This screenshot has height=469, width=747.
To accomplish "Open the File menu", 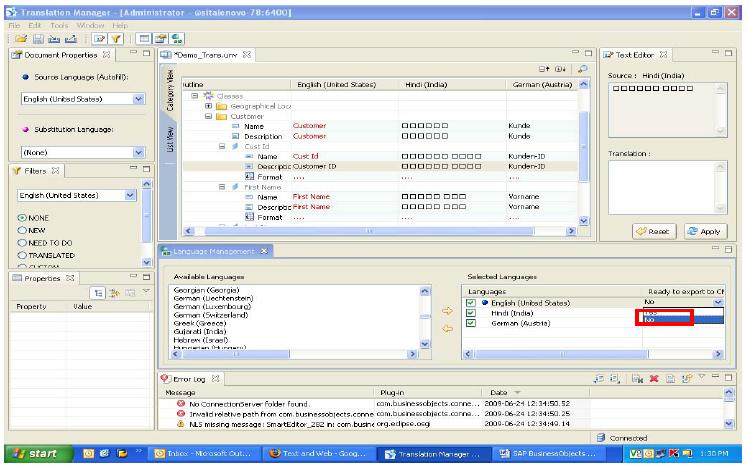I will 14,25.
